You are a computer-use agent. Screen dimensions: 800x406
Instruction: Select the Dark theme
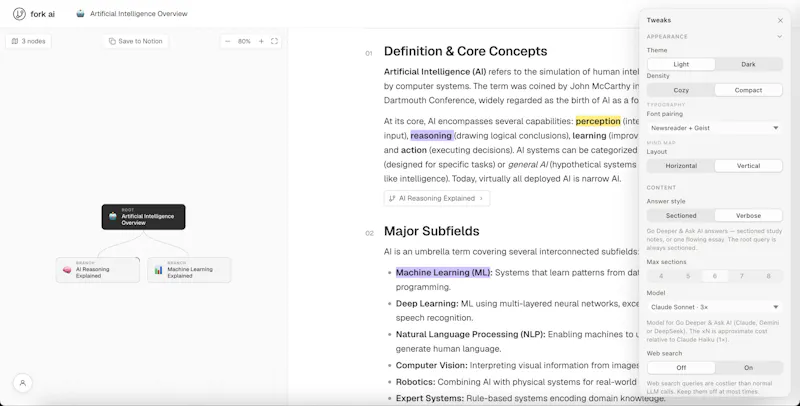pyautogui.click(x=748, y=64)
